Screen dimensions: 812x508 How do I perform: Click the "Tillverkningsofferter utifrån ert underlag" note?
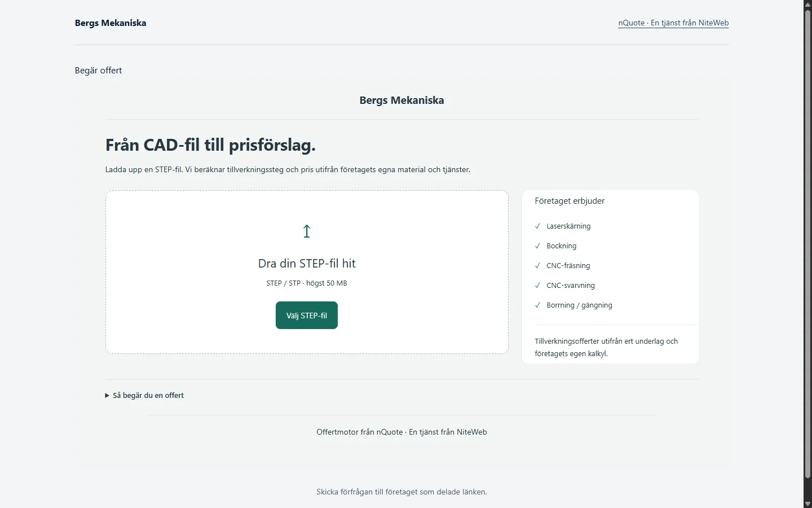[x=606, y=348]
